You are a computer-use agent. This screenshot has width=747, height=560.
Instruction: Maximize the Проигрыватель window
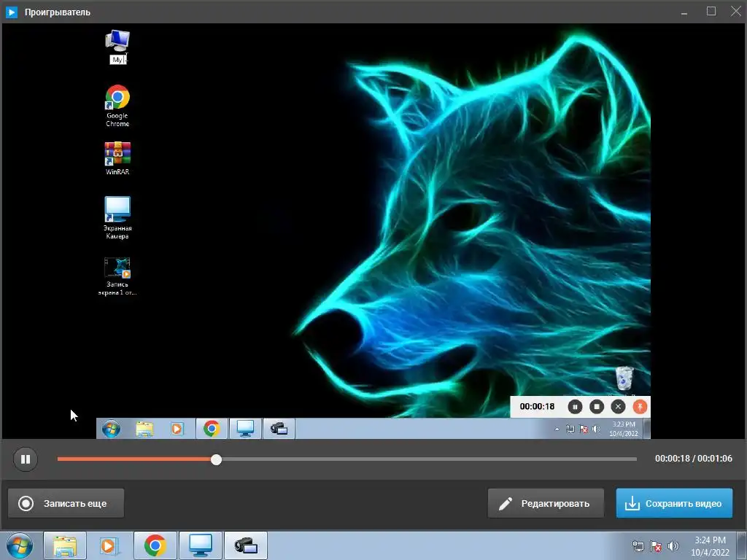711,12
